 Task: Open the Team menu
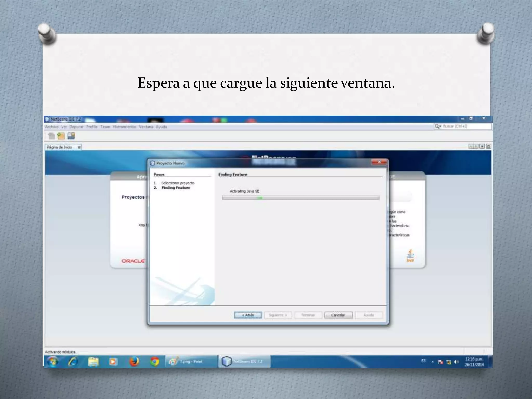point(105,127)
